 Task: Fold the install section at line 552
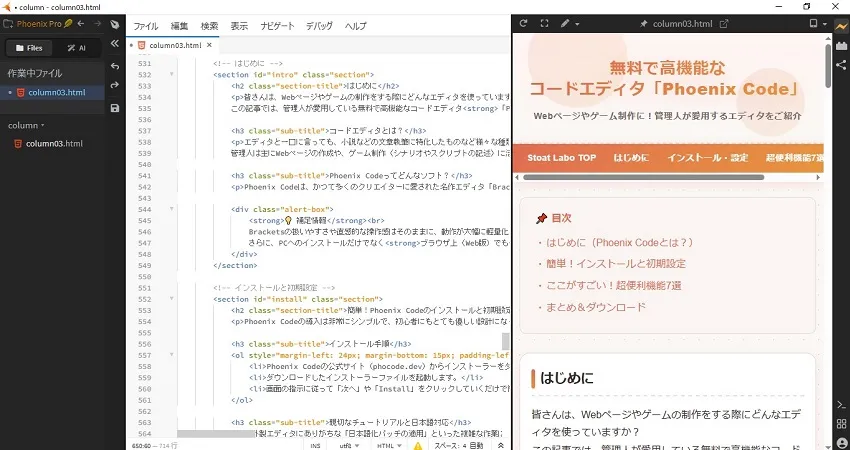point(172,299)
